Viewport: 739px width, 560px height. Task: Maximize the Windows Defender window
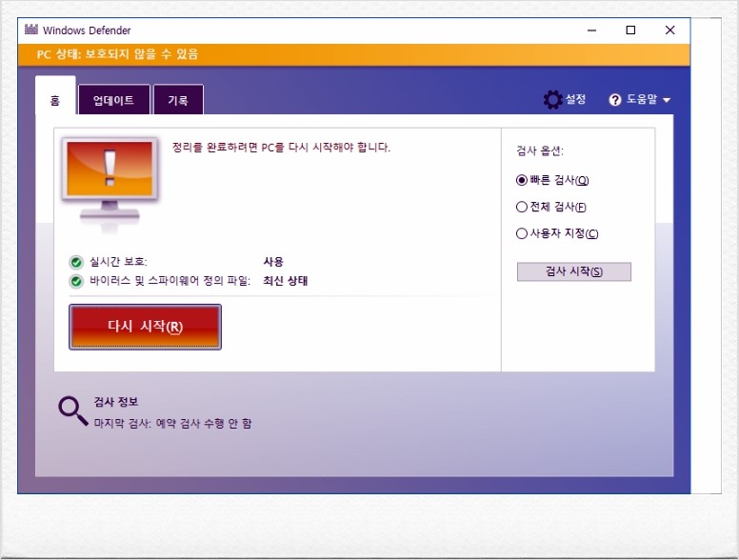(x=630, y=30)
